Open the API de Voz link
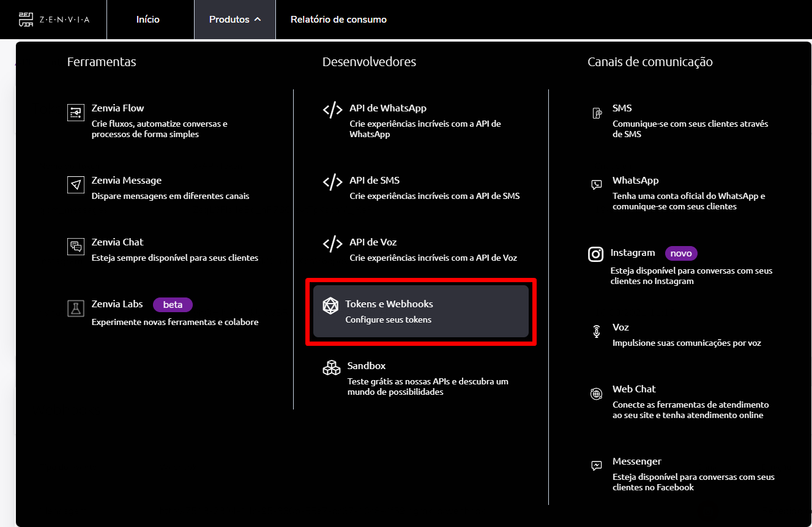 pyautogui.click(x=373, y=242)
